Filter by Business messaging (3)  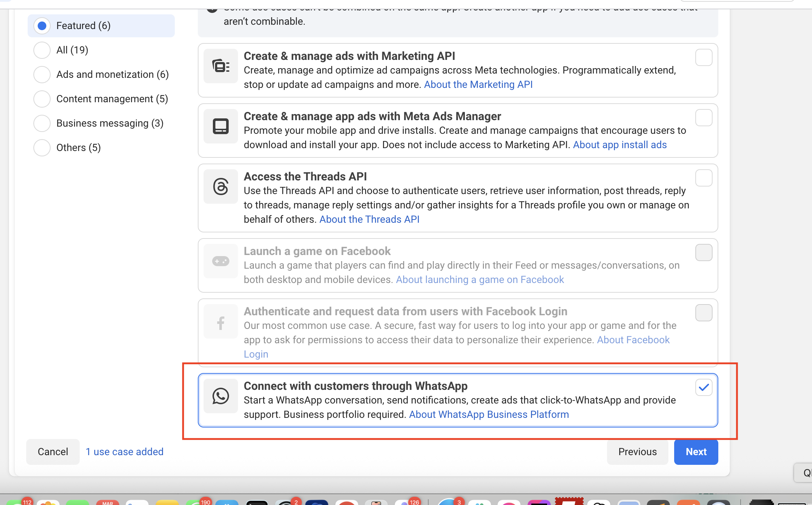[x=99, y=123]
